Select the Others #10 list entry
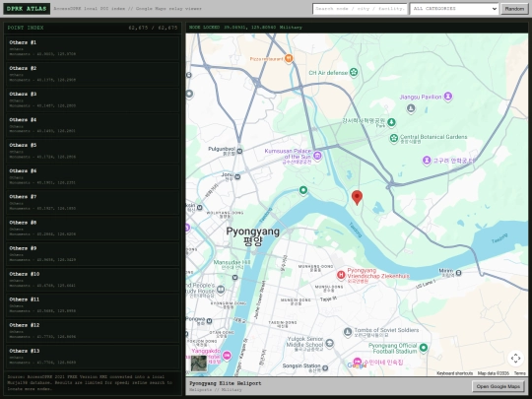The image size is (532, 399). [93, 279]
